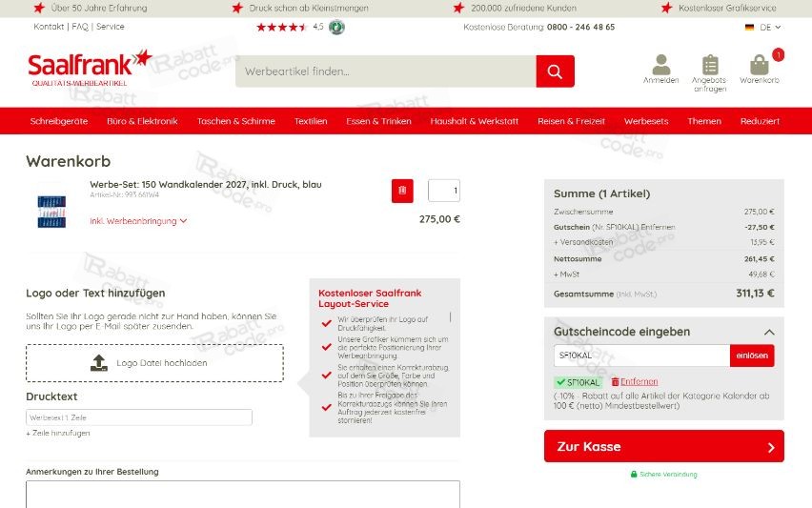
Task: Open the Textilien menu
Action: (x=311, y=121)
